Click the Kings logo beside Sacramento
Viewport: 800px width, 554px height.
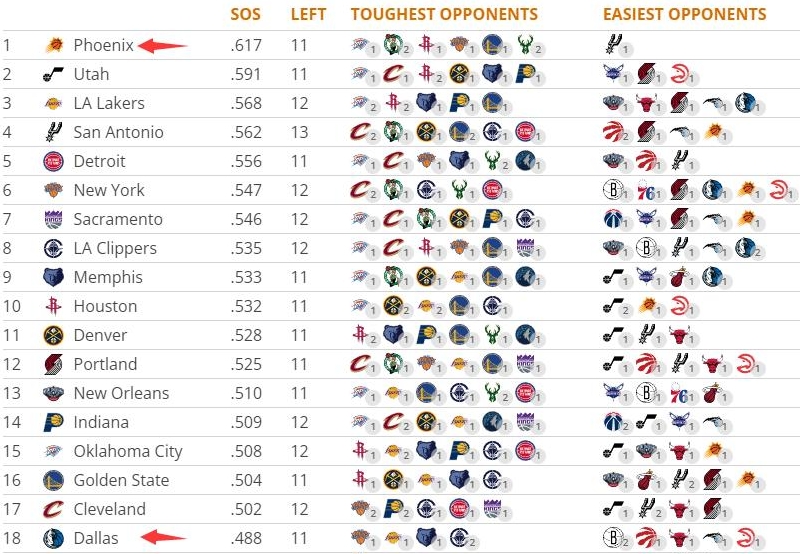point(53,219)
